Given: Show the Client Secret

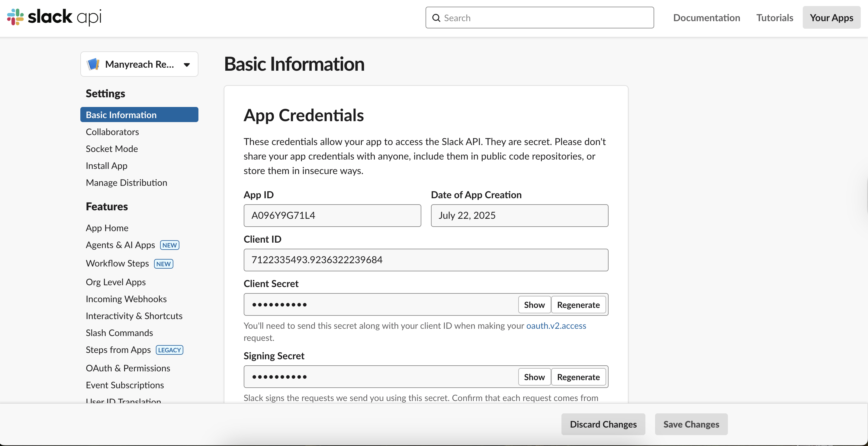Looking at the screenshot, I should (534, 304).
